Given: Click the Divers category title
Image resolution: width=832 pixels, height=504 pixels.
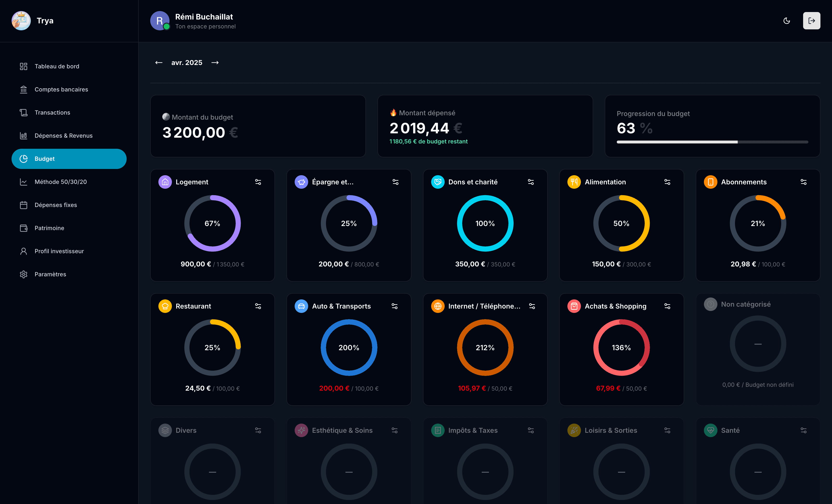Looking at the screenshot, I should pos(186,430).
